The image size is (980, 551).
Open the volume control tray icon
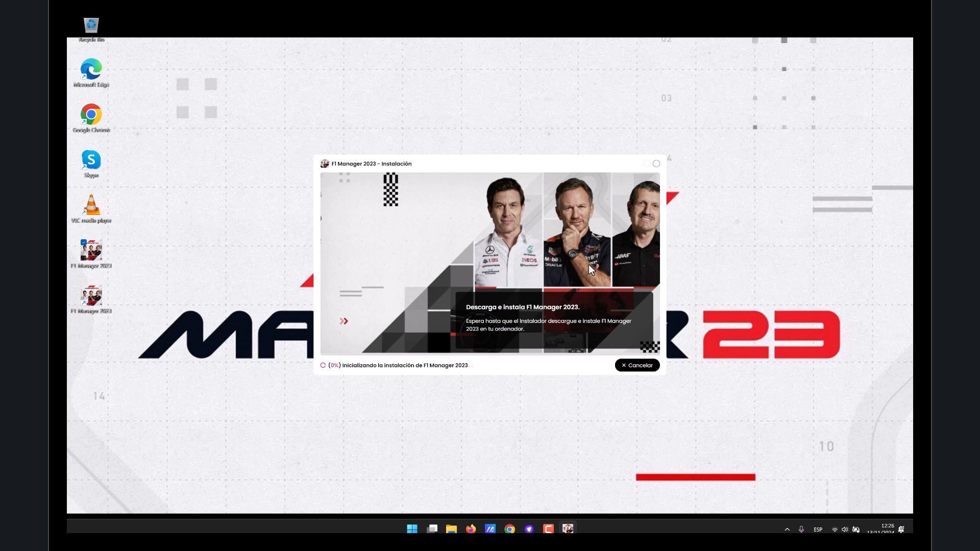point(845,530)
